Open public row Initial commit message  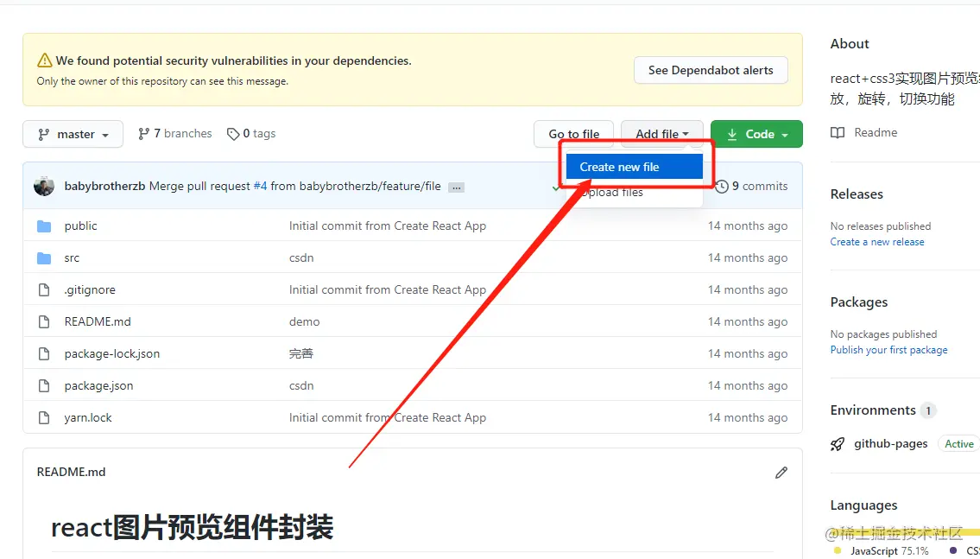388,226
